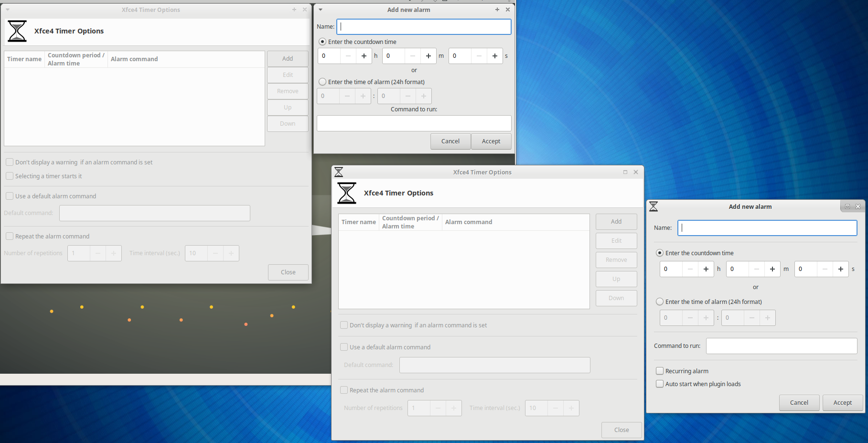The image size is (868, 443).
Task: Open window menu arrow in upper Add new alarm titlebar
Action: 321,10
